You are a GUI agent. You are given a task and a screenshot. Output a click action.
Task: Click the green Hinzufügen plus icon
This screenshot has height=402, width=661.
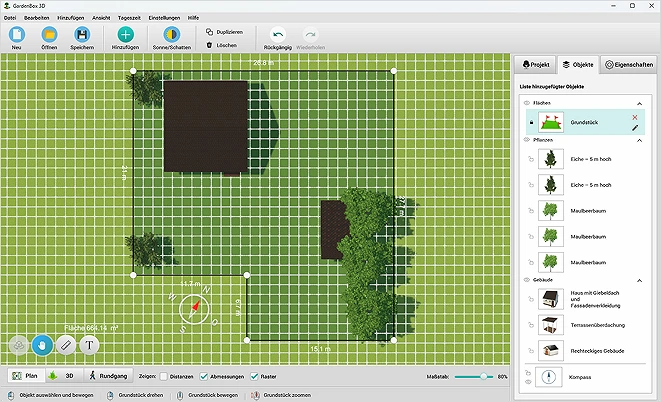125,35
